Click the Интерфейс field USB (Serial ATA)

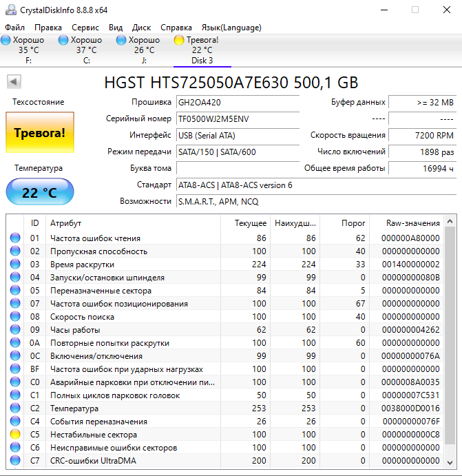[238, 136]
